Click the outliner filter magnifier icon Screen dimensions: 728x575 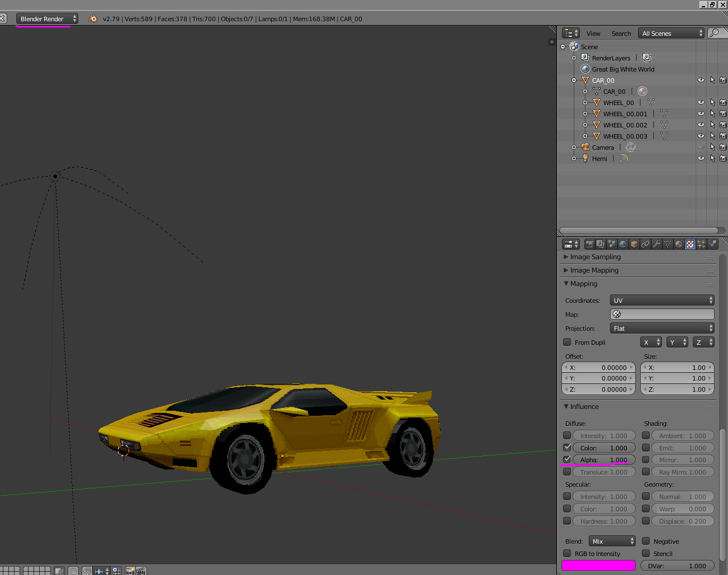point(714,34)
